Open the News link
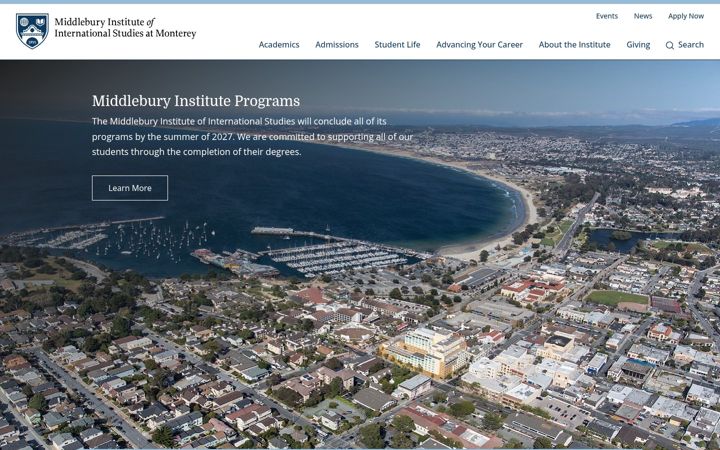Viewport: 720px width, 450px height. [x=643, y=16]
